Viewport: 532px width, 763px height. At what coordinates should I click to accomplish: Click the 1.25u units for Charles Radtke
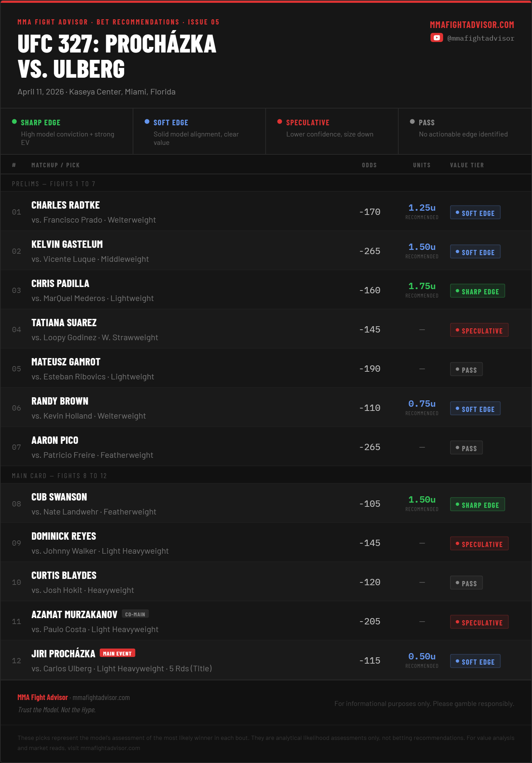coord(422,208)
